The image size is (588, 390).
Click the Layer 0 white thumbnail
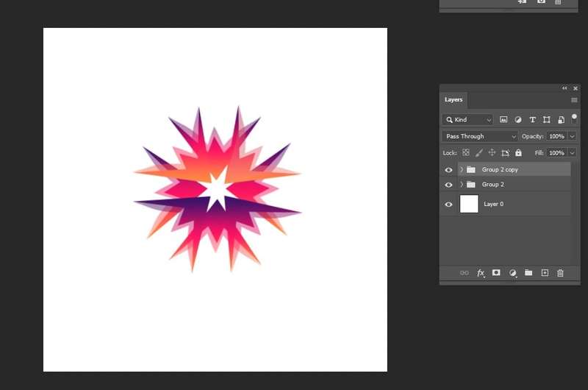(469, 204)
